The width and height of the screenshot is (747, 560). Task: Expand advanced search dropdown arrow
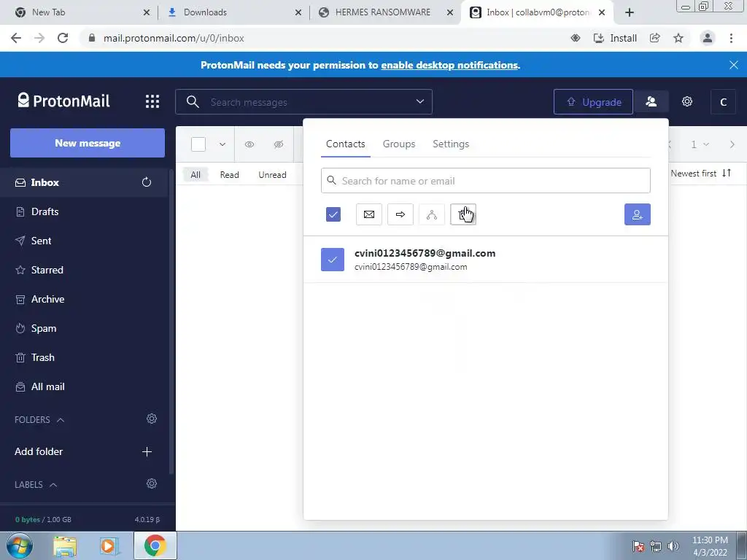click(419, 101)
